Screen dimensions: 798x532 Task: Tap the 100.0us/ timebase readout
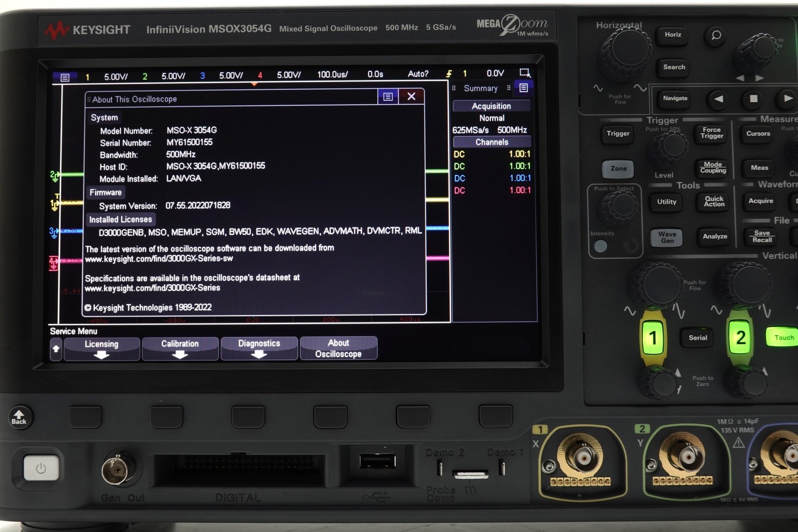333,74
